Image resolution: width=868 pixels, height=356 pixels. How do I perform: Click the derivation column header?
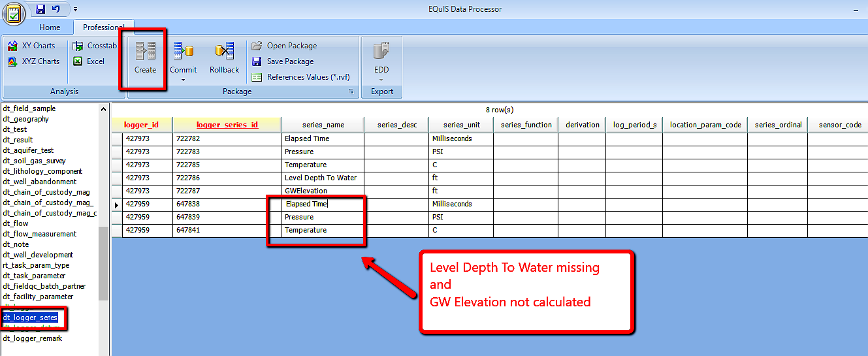point(582,125)
